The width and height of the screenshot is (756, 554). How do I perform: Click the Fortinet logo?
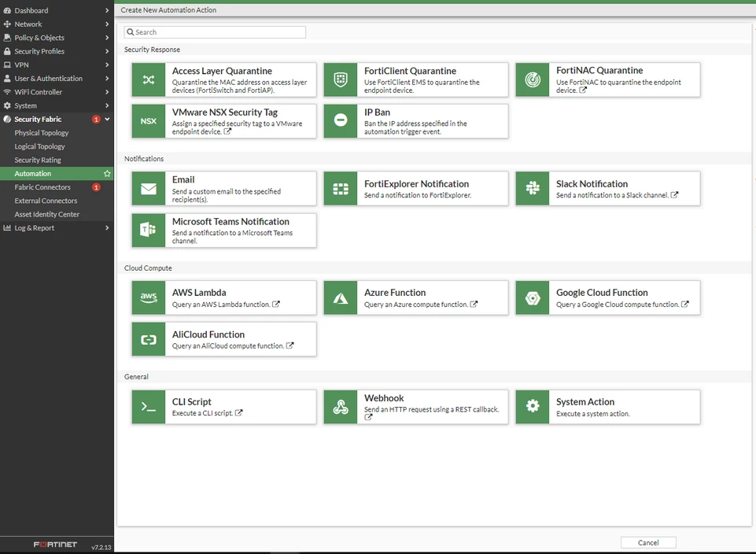tap(55, 545)
